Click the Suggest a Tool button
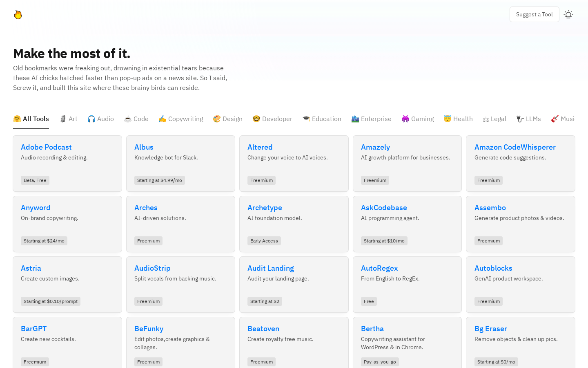Viewport: 588px width, 368px height. tap(534, 14)
